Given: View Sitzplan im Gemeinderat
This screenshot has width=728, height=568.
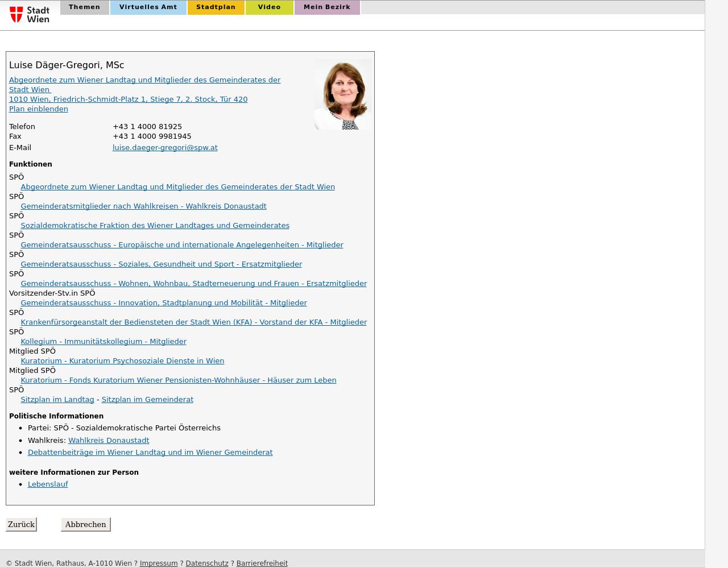Looking at the screenshot, I should (147, 400).
